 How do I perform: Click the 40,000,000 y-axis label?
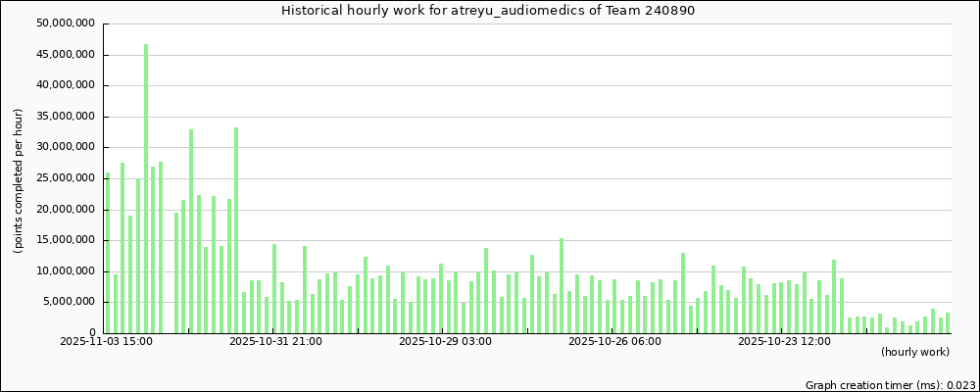[x=62, y=85]
